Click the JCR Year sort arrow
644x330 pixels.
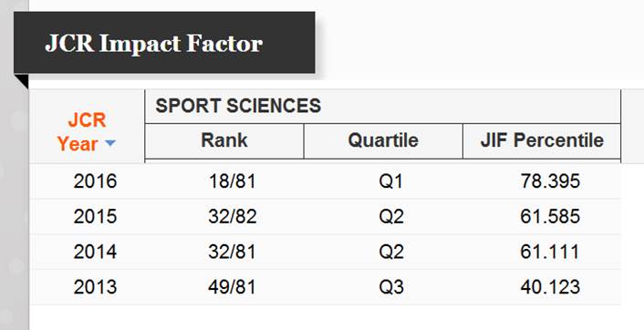click(110, 143)
